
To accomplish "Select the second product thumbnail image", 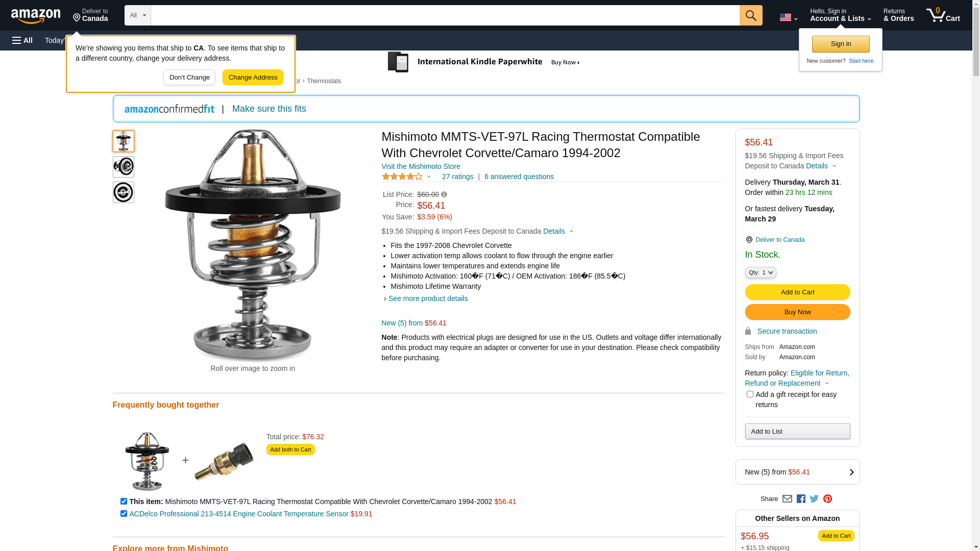I will pyautogui.click(x=124, y=167).
